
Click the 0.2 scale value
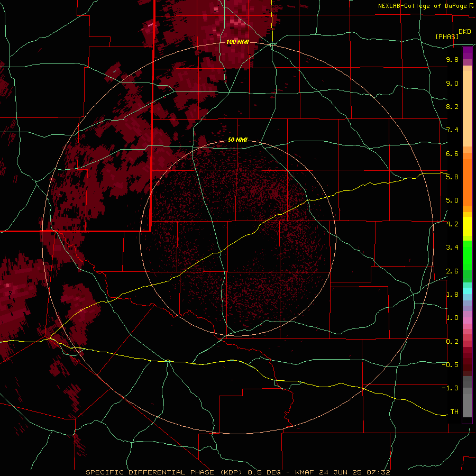(x=452, y=342)
